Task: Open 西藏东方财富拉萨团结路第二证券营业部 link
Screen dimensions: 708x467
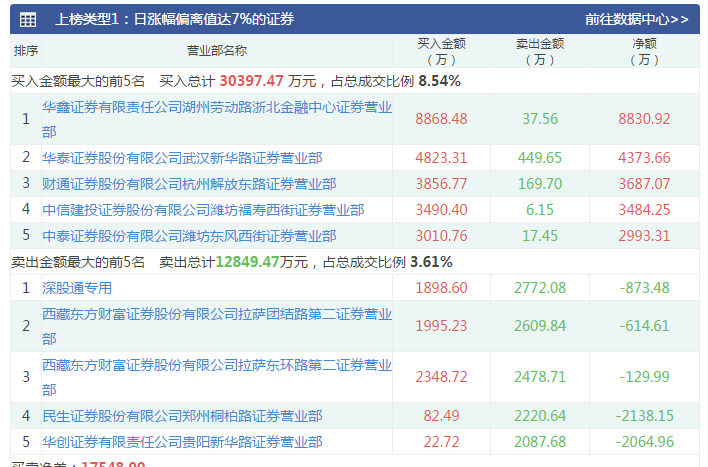Action: (x=217, y=326)
